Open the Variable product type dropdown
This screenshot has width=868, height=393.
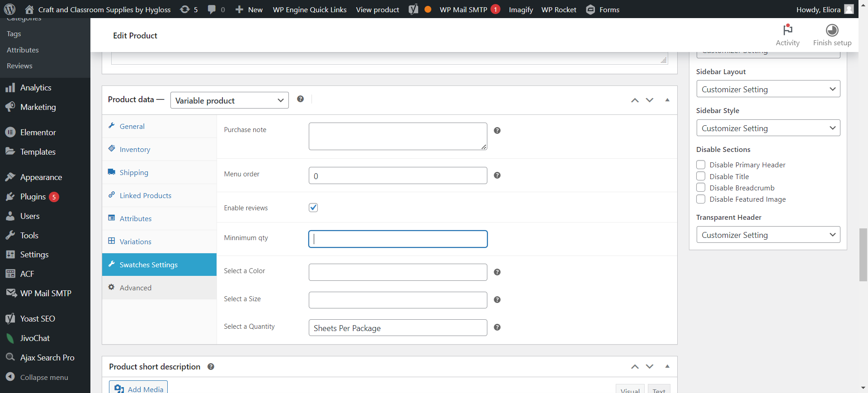pos(230,100)
